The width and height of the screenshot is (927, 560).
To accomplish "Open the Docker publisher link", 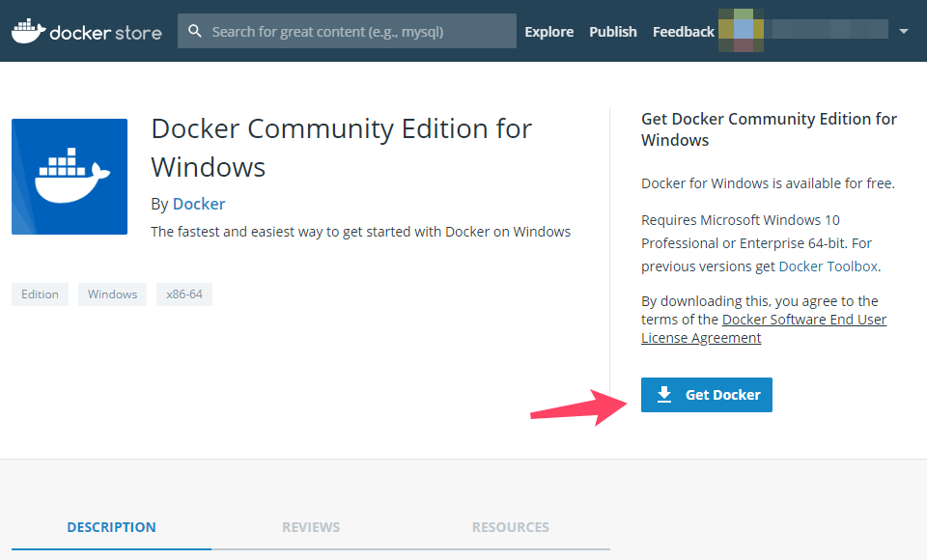I will click(199, 204).
